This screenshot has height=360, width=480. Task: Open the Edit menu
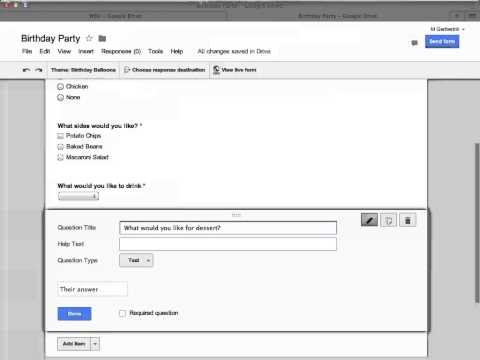[x=45, y=51]
